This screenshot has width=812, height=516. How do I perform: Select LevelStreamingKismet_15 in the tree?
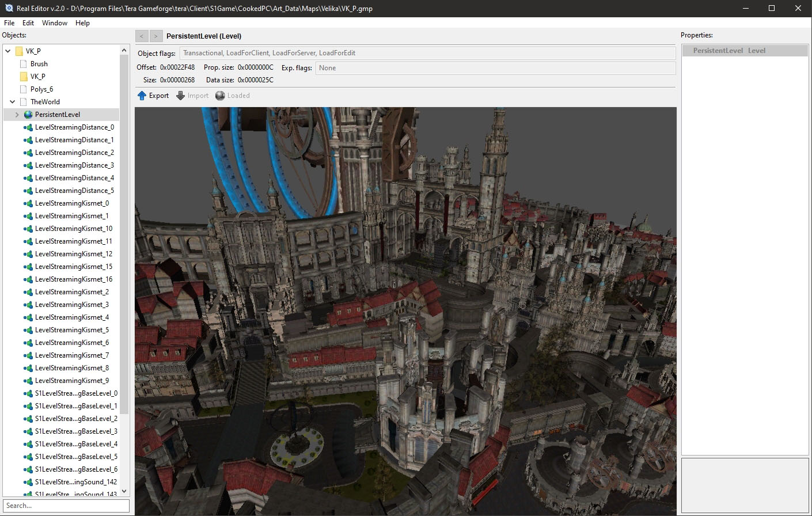pos(74,267)
